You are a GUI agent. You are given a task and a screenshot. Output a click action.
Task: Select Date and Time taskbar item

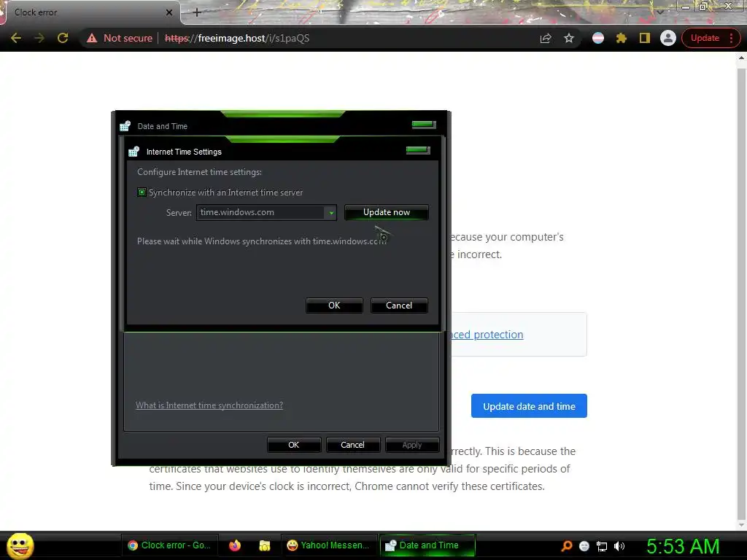427,545
